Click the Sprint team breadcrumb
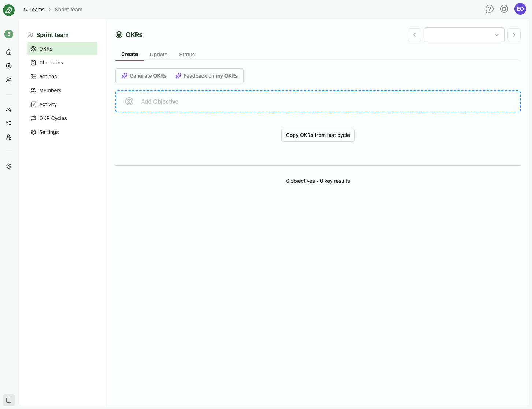The width and height of the screenshot is (532, 409). click(x=68, y=10)
